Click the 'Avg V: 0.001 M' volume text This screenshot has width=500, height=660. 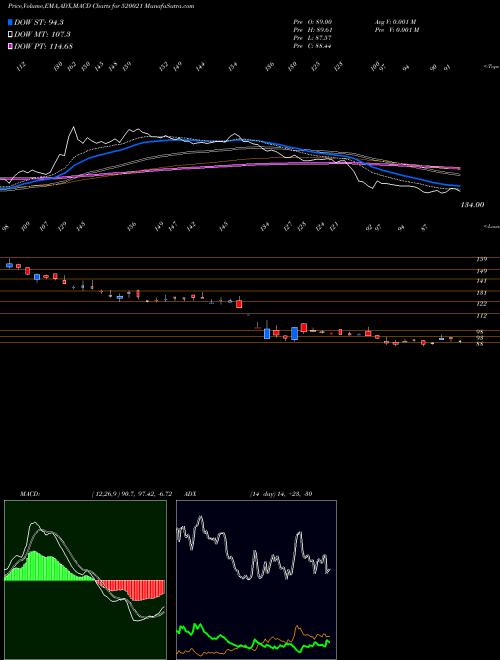click(x=395, y=22)
